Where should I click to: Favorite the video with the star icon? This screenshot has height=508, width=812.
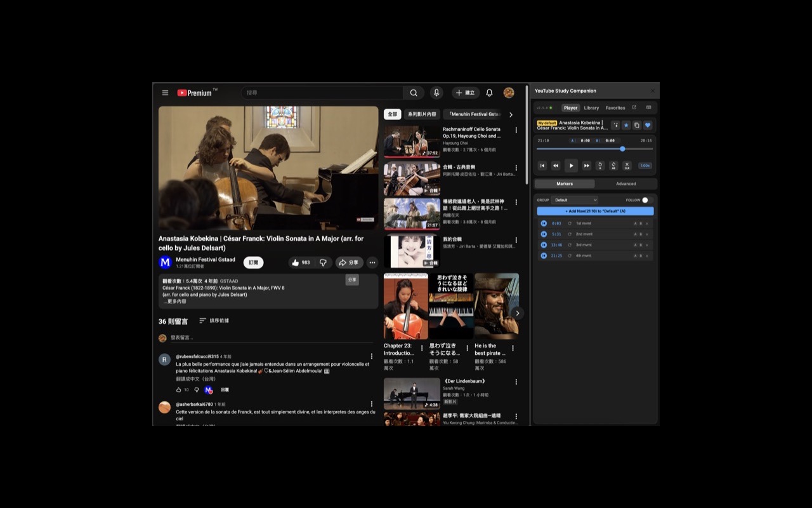[626, 125]
